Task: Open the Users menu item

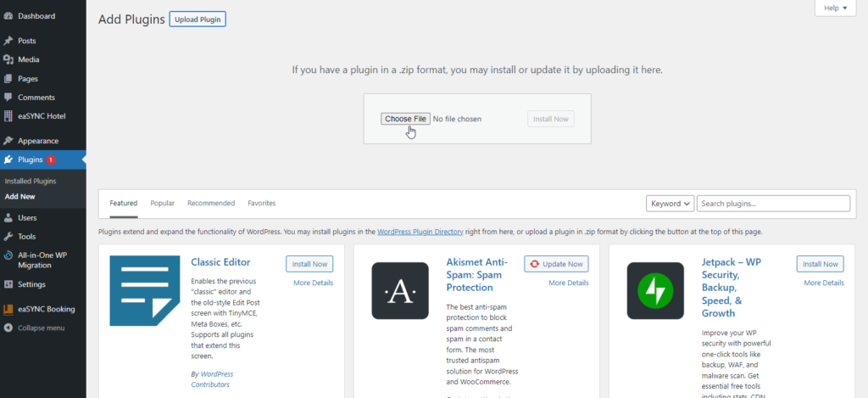Action: tap(43, 218)
